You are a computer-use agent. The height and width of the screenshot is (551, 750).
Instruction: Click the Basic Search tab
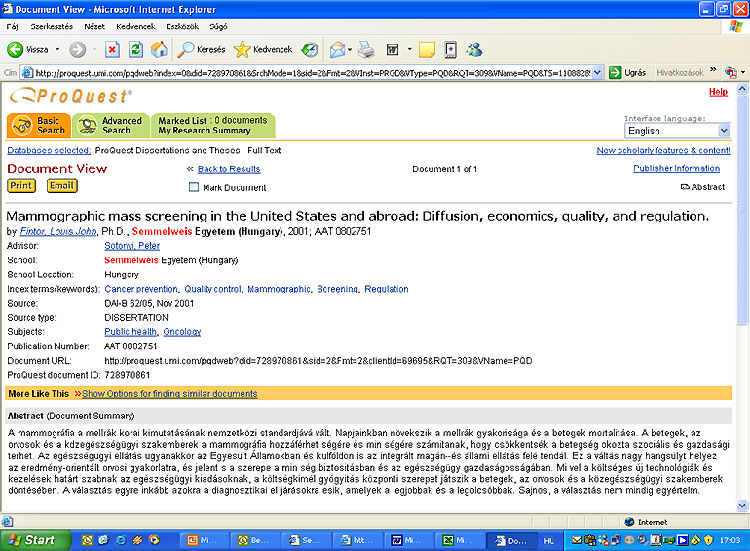(39, 125)
